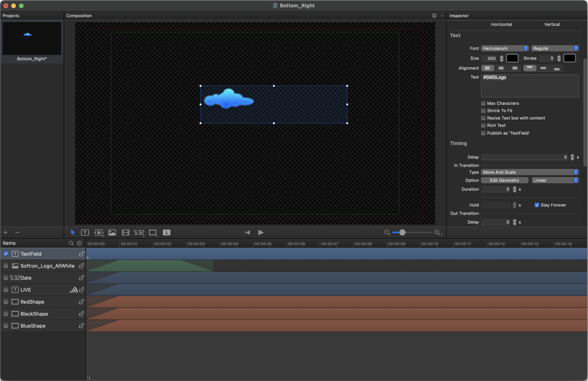
Task: Click the play button to preview
Action: tap(261, 232)
